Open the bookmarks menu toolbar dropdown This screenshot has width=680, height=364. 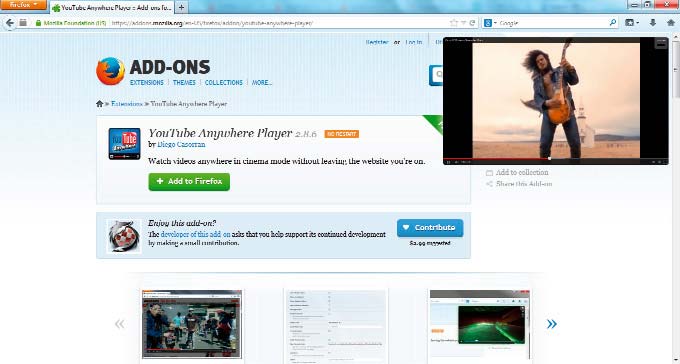(x=632, y=23)
